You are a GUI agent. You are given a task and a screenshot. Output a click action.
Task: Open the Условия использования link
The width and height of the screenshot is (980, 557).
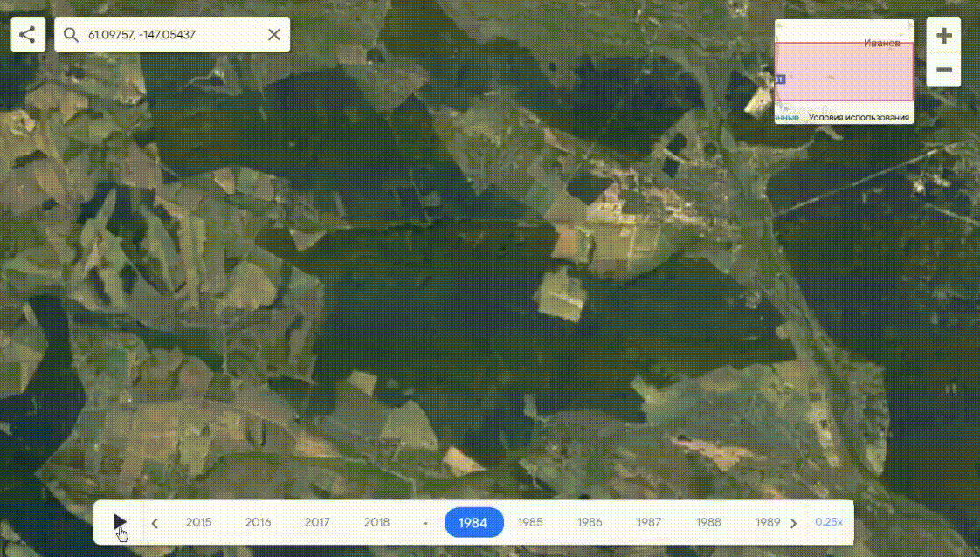859,115
